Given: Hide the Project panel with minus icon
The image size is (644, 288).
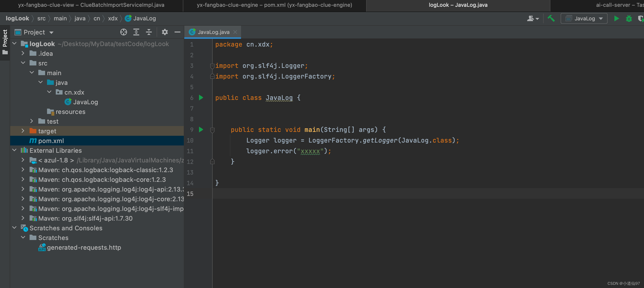Looking at the screenshot, I should point(177,32).
